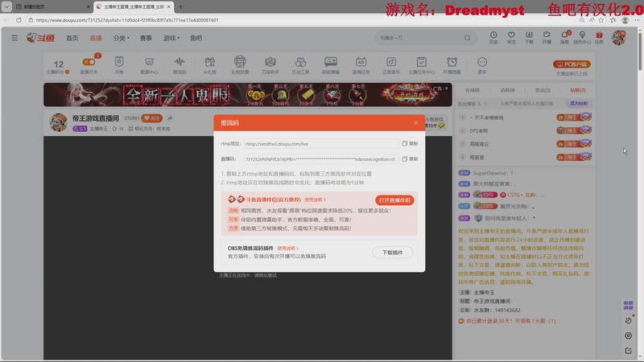Screen dimensions: 644x362
Task: Copy the rtmp address
Action: click(410, 144)
